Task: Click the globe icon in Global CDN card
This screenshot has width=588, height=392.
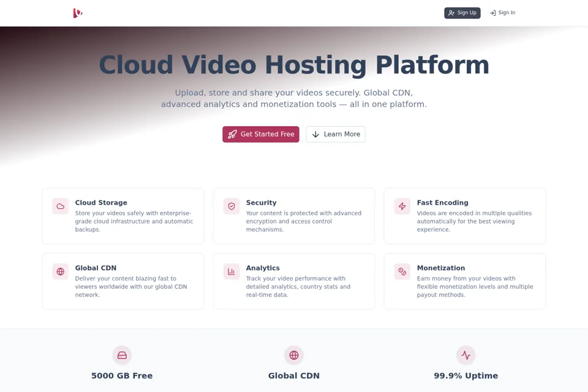Action: [61, 271]
